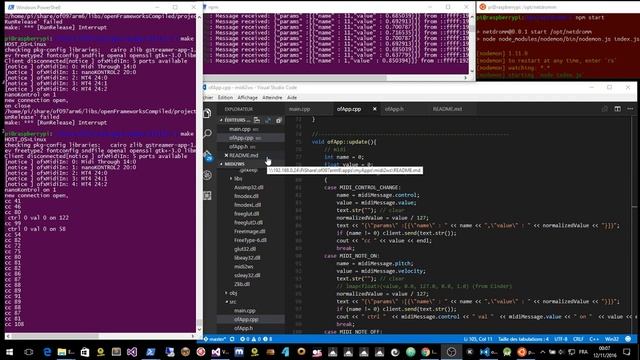Switch to the main.cpp editor tab
640x360 pixels.
299,109
